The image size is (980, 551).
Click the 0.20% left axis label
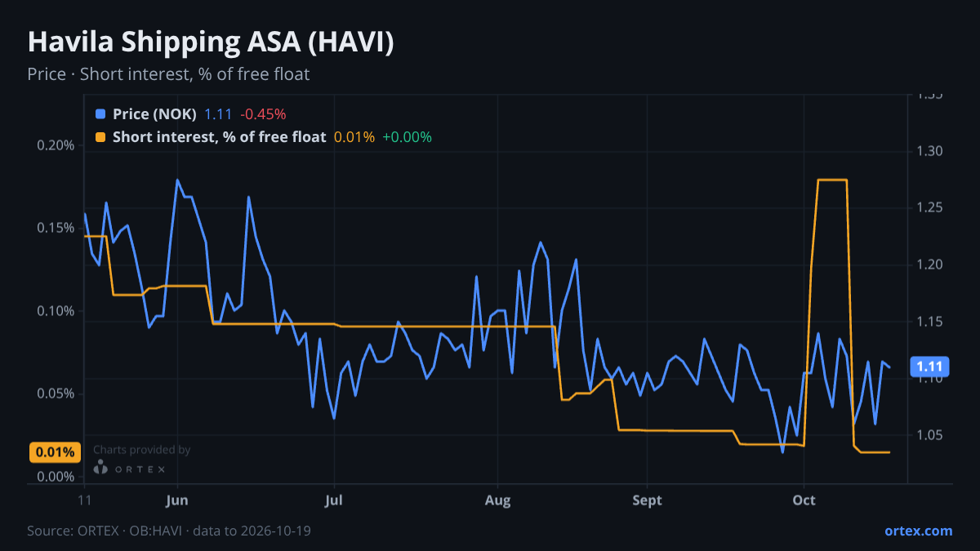point(56,145)
